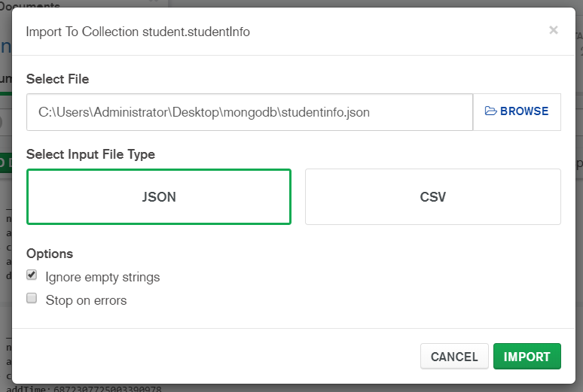
Task: Click the Stop on errors label
Action: point(86,300)
